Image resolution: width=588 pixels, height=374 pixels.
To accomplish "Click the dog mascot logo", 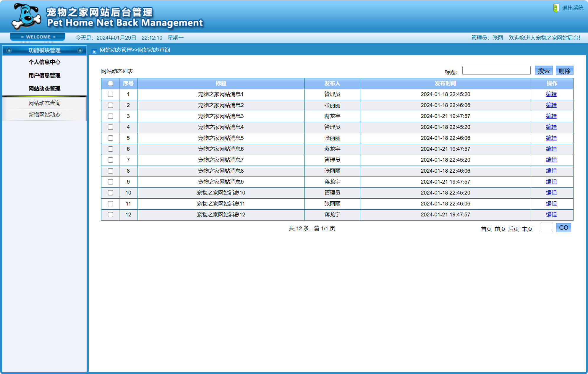I will [x=26, y=17].
